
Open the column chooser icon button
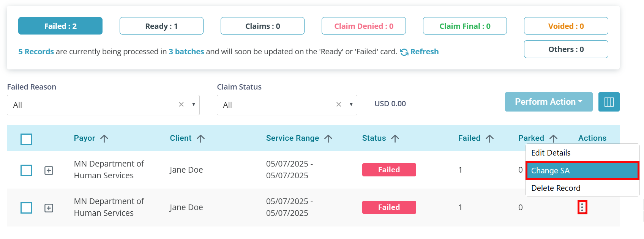609,102
